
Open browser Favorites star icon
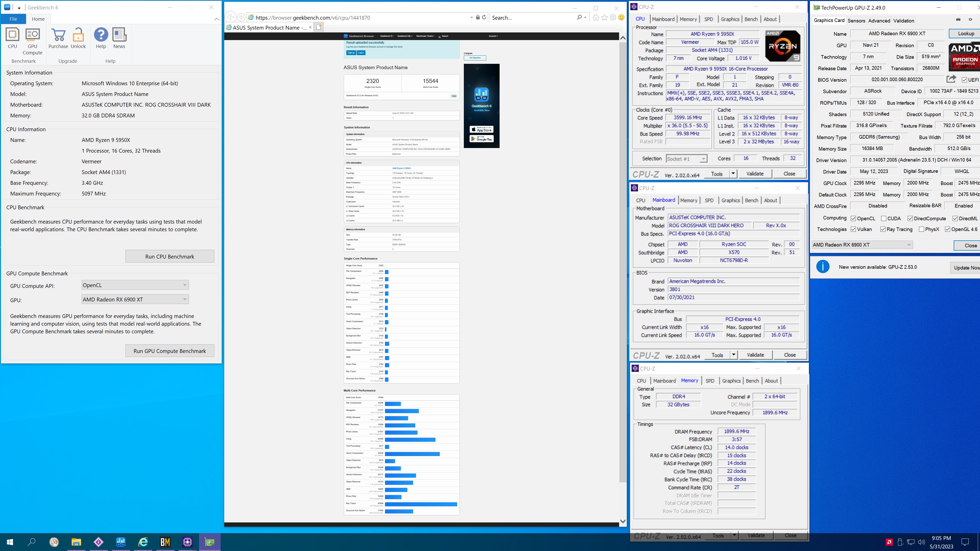click(x=605, y=17)
